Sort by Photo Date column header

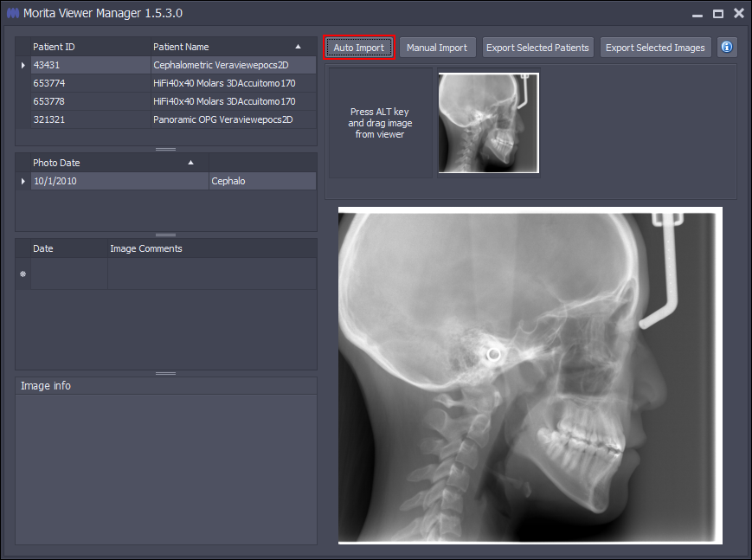click(x=119, y=163)
